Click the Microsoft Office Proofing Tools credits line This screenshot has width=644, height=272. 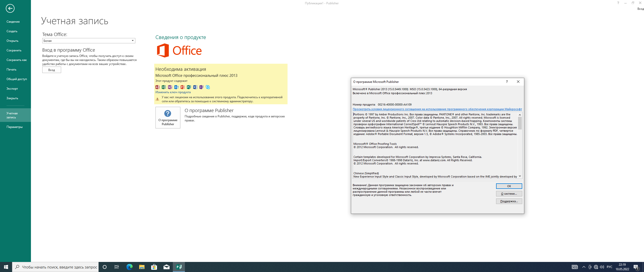[x=375, y=144]
